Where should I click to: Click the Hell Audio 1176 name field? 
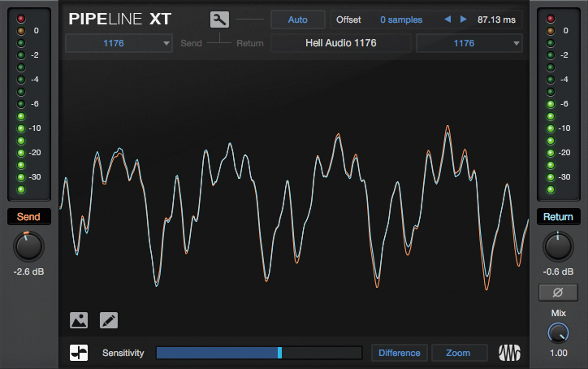coord(341,43)
